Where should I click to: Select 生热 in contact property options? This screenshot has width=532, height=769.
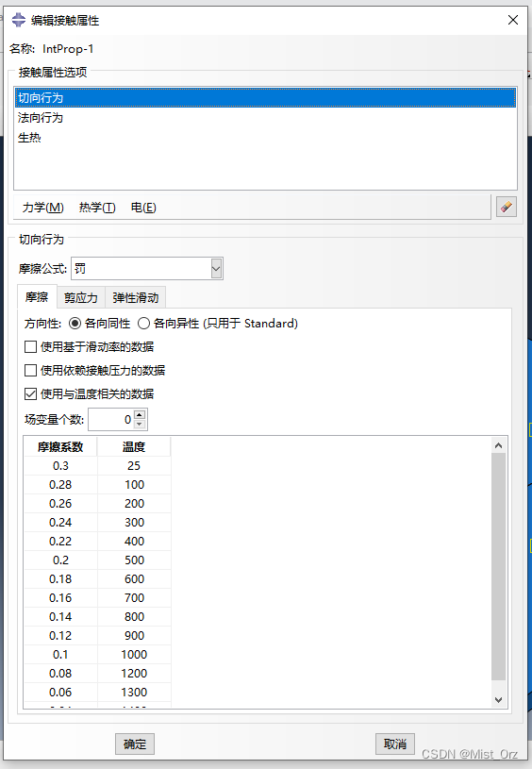pyautogui.click(x=265, y=138)
